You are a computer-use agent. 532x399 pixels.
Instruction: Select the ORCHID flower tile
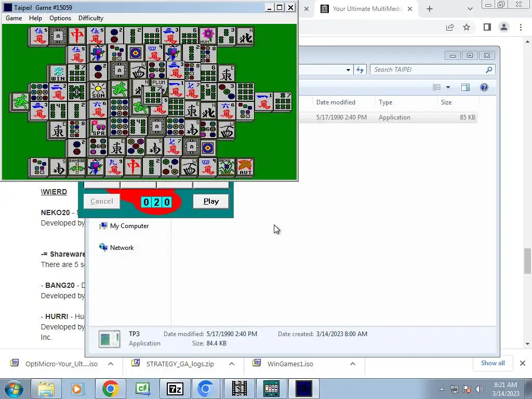(x=227, y=167)
